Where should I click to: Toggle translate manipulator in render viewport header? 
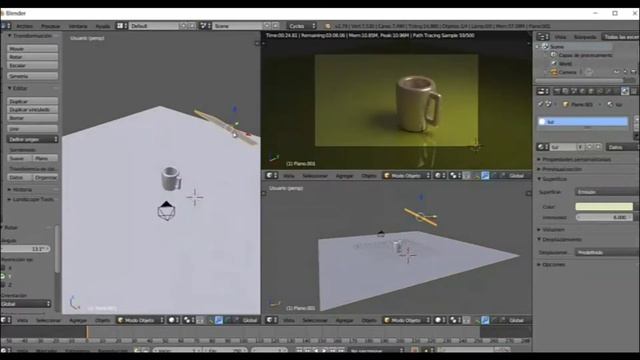tap(485, 176)
